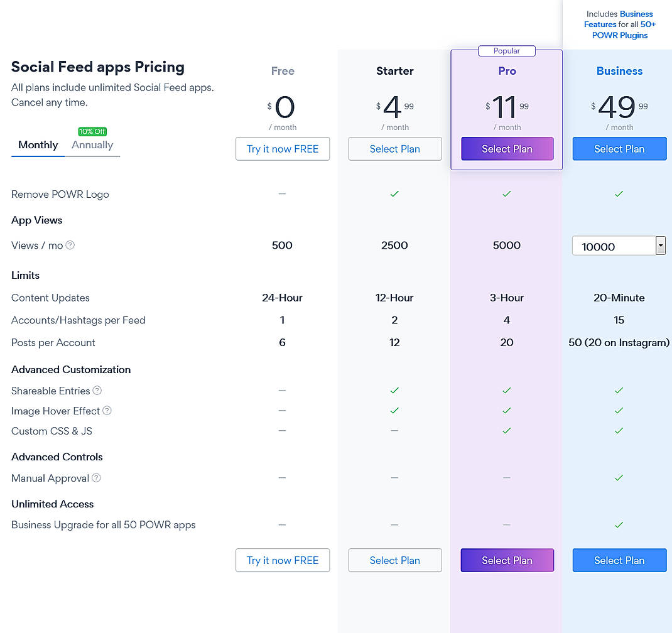Viewport: 672px width, 633px height.
Task: Click the dropdown arrow beside 10000
Action: click(x=660, y=246)
